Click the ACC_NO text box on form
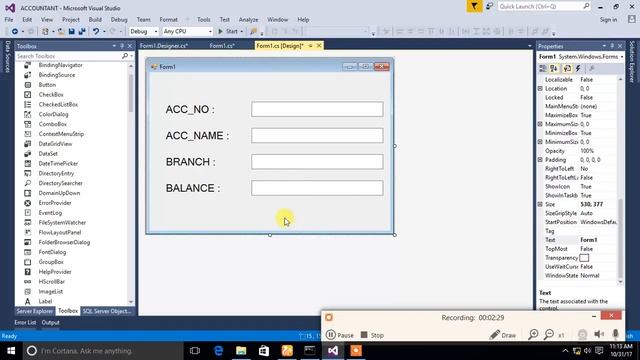This screenshot has width=640, height=360. 317,109
